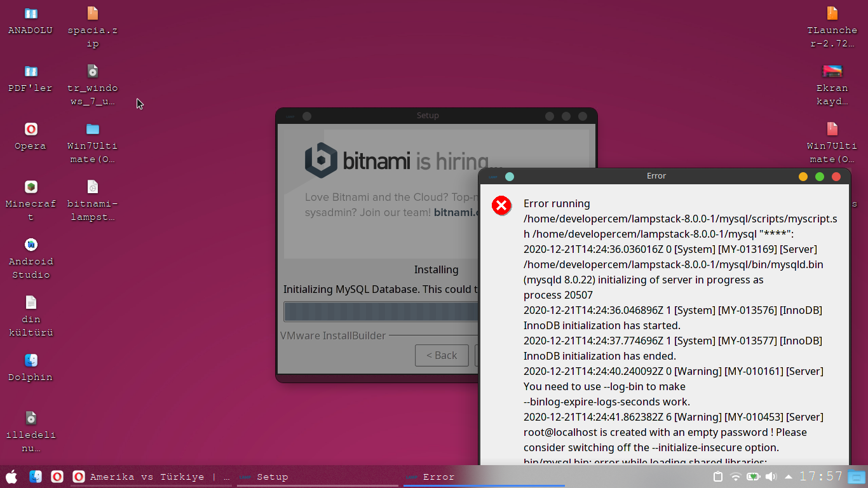Click the teal pin button on Error titlebar

[x=510, y=177]
